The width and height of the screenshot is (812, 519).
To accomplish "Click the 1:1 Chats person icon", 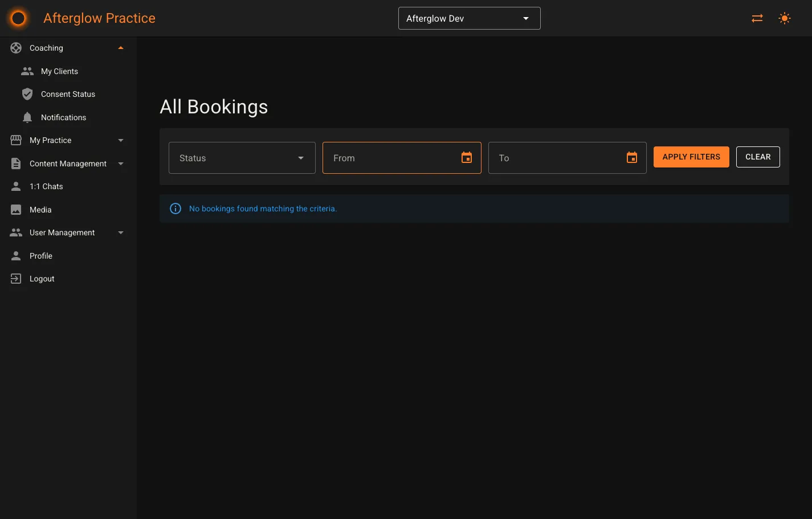I will [x=15, y=186].
